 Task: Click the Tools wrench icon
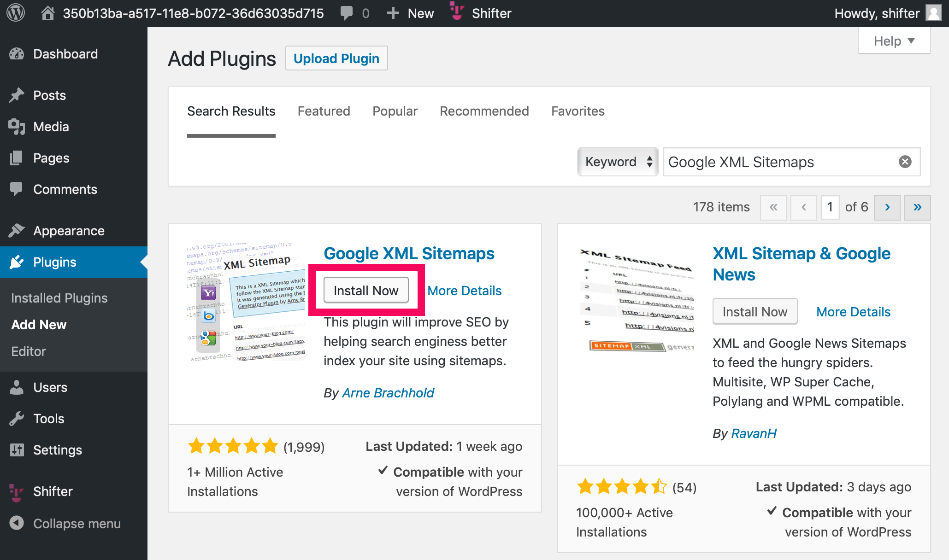(17, 419)
